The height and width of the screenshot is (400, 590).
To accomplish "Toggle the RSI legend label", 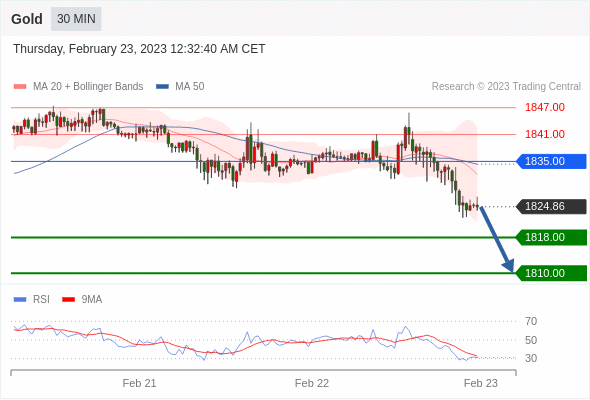I will point(41,300).
